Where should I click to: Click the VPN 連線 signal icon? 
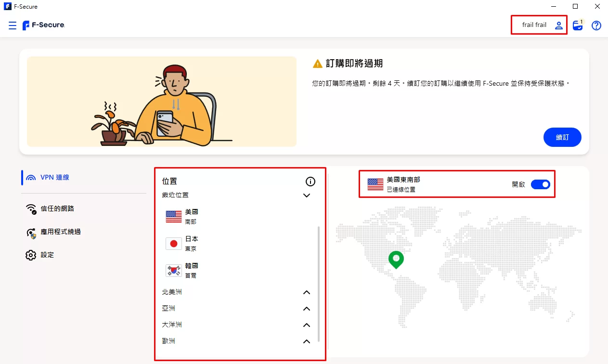click(31, 177)
